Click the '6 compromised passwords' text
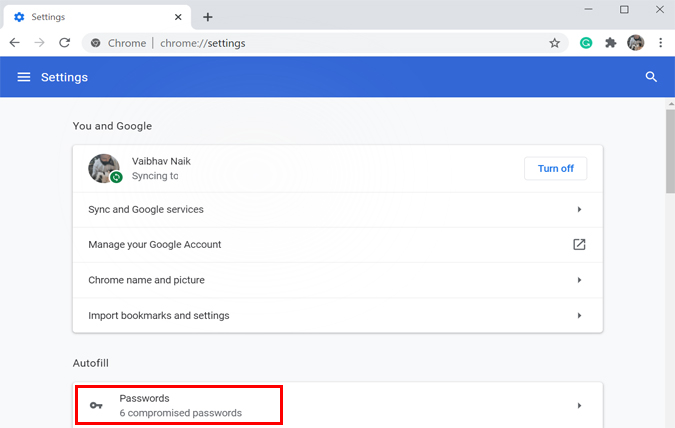Viewport: 675px width, 428px height. [180, 413]
